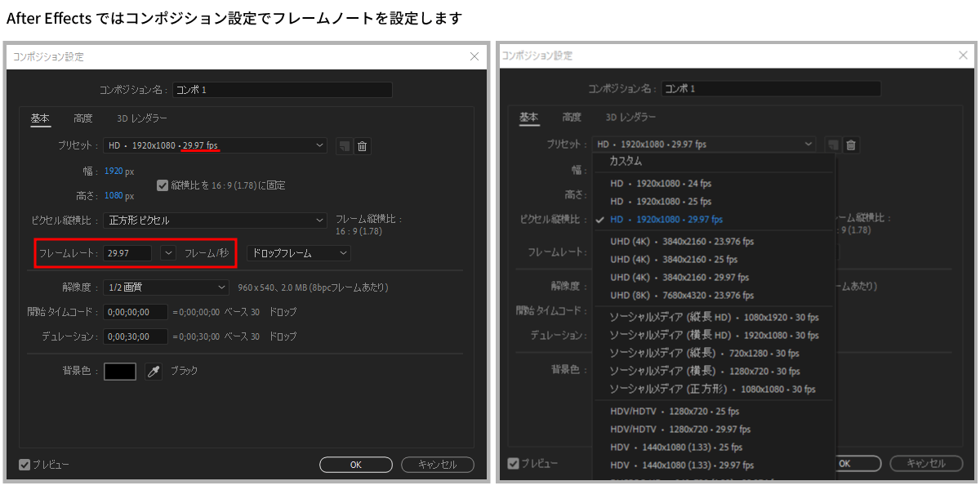Select UHD (4K) 3840x2160 25 fps preset
The image size is (980, 490).
714,260
